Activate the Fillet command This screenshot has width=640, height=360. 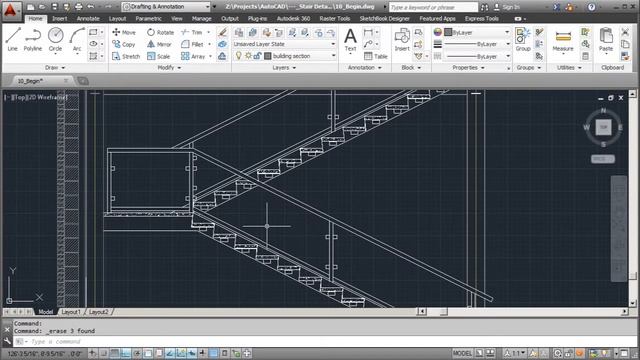pos(192,44)
